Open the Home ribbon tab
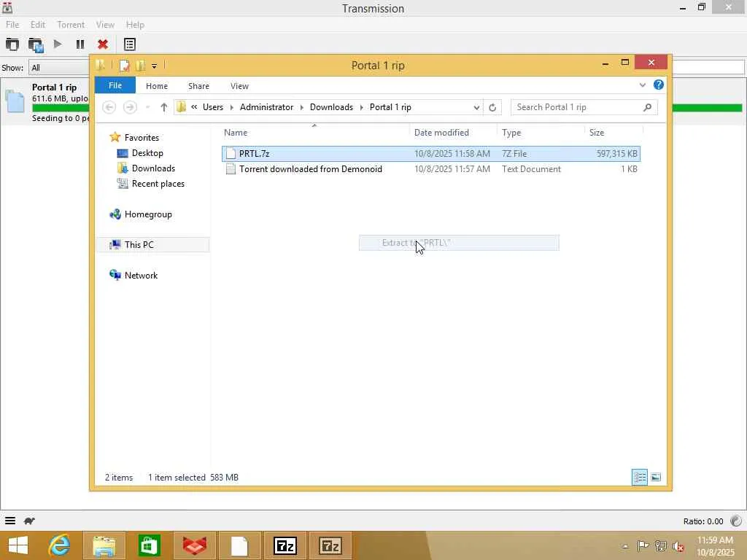The height and width of the screenshot is (560, 747). click(157, 86)
